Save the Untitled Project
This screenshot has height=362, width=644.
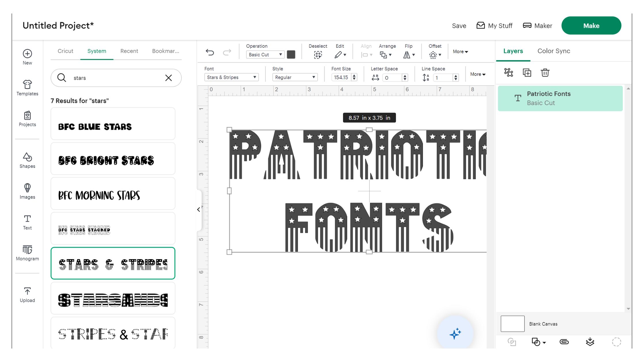pyautogui.click(x=459, y=26)
